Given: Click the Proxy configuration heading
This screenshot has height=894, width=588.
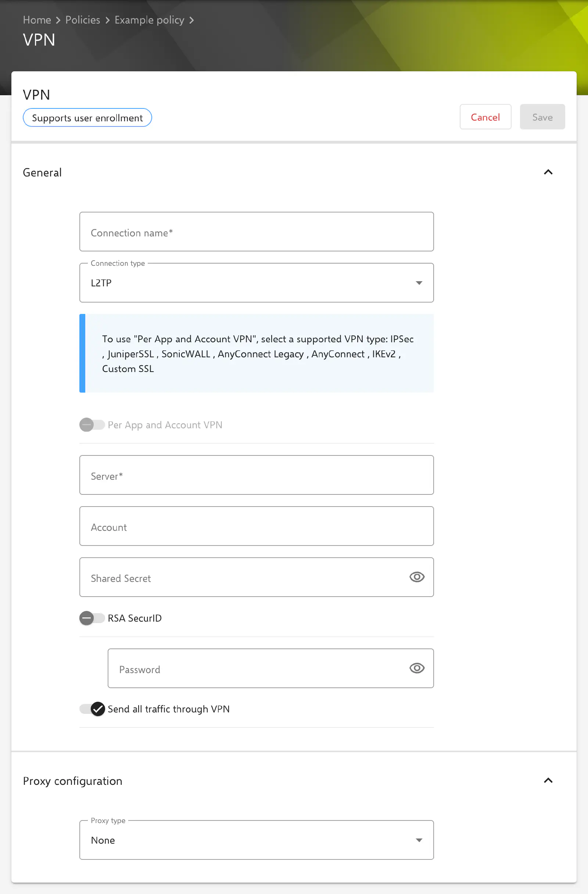Looking at the screenshot, I should (72, 781).
